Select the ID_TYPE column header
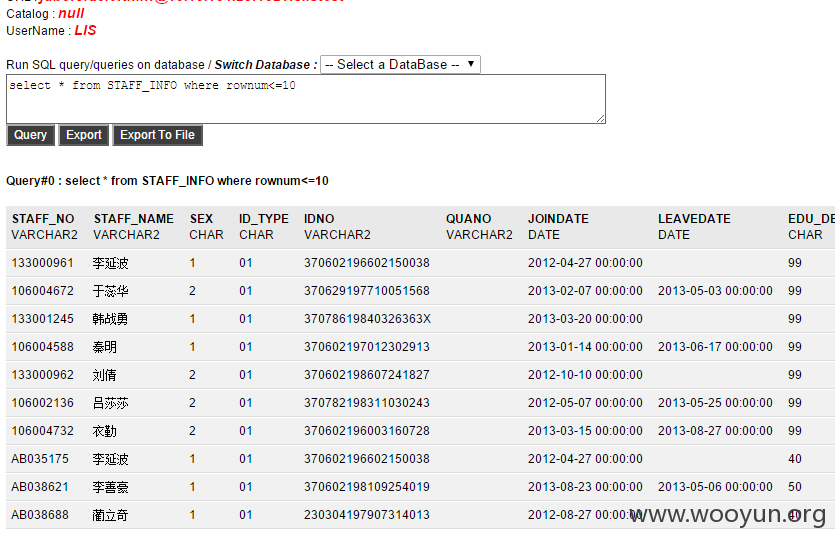Viewport: 835px width, 543px height. (264, 219)
